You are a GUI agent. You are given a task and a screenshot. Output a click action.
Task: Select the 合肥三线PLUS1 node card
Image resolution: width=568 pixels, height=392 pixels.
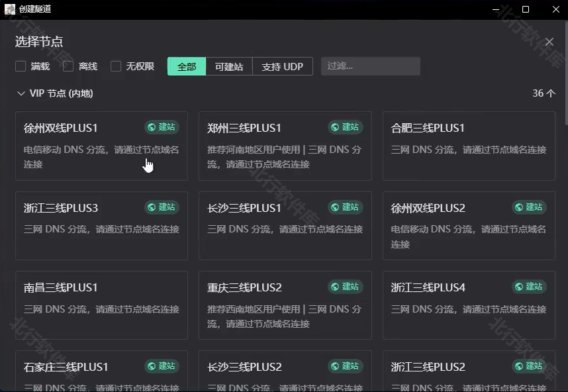[469, 146]
